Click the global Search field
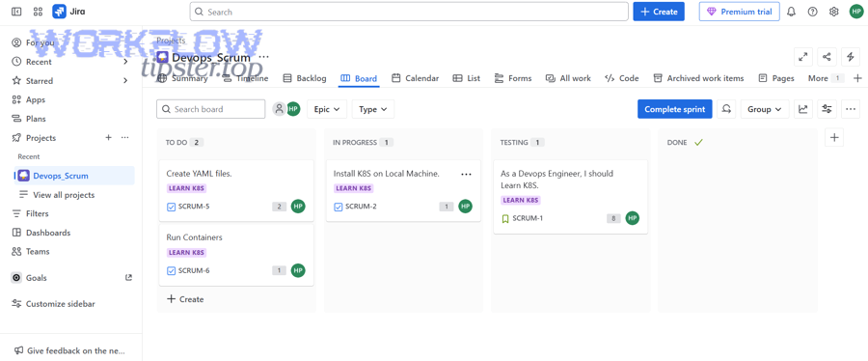 point(409,12)
